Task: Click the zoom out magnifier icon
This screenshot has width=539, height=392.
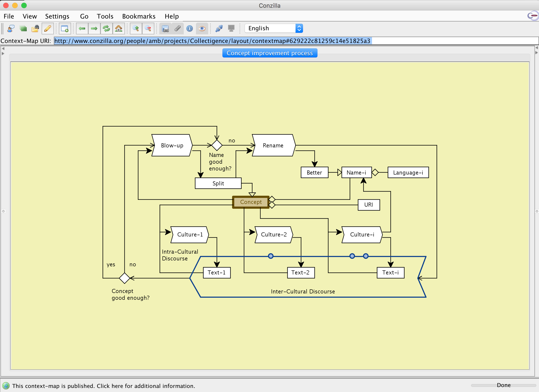Action: [x=148, y=28]
